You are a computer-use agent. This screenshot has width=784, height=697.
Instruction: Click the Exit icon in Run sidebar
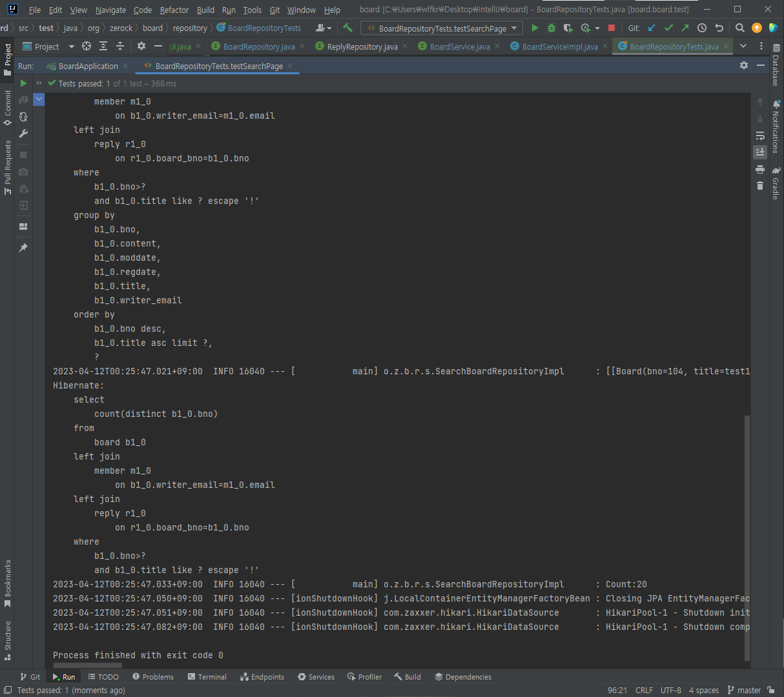pos(23,205)
